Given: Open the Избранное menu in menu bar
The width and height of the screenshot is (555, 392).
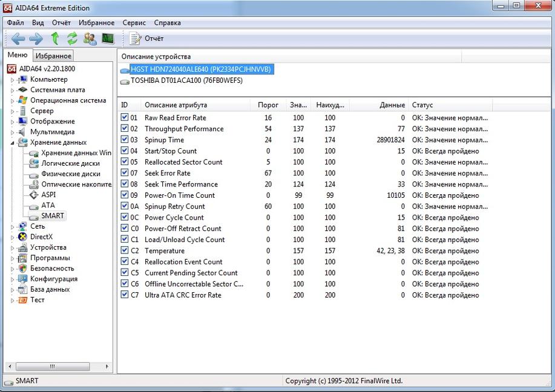Looking at the screenshot, I should (x=97, y=22).
